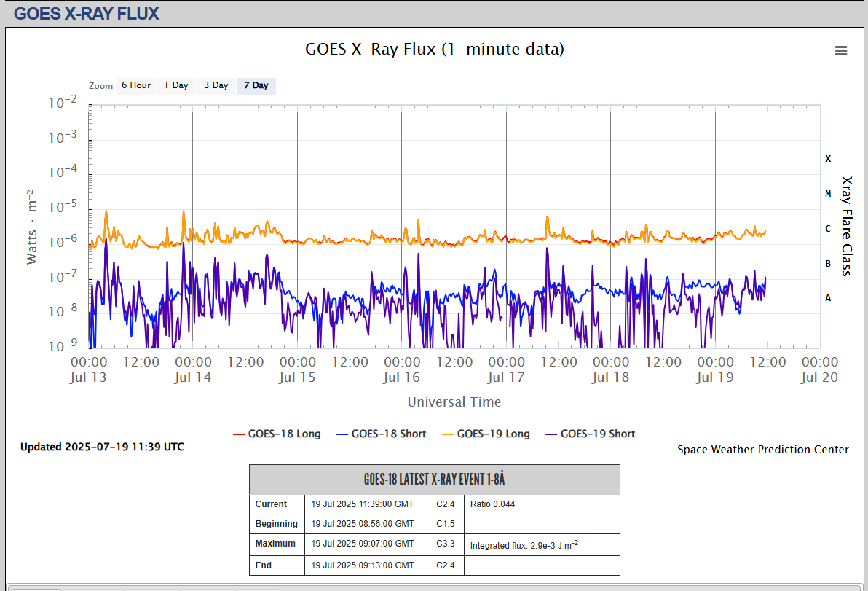This screenshot has height=591, width=868.
Task: Click the Zoom label beside range buttons
Action: point(100,86)
